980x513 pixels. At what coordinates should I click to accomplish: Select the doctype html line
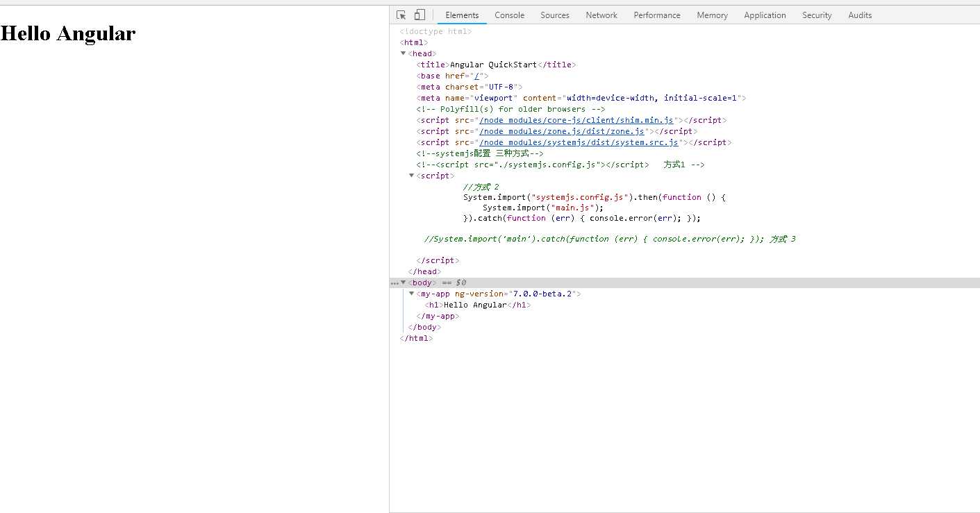coord(435,31)
